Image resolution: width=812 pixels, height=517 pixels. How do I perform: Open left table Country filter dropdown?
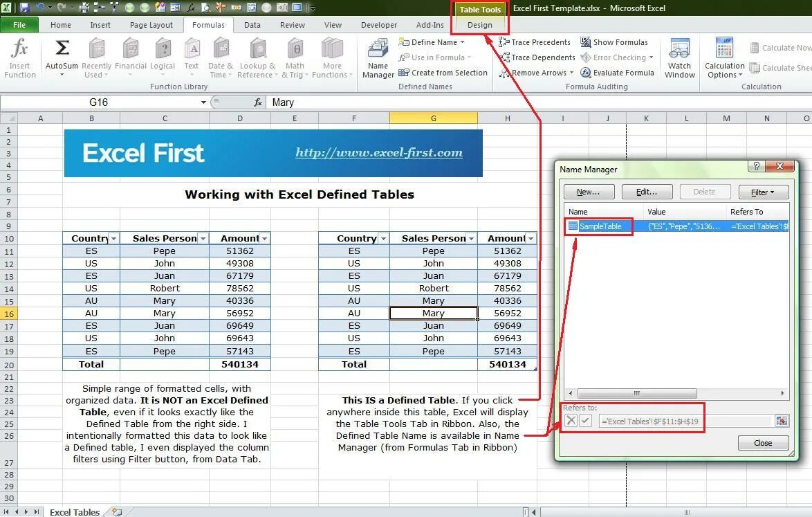click(x=114, y=238)
